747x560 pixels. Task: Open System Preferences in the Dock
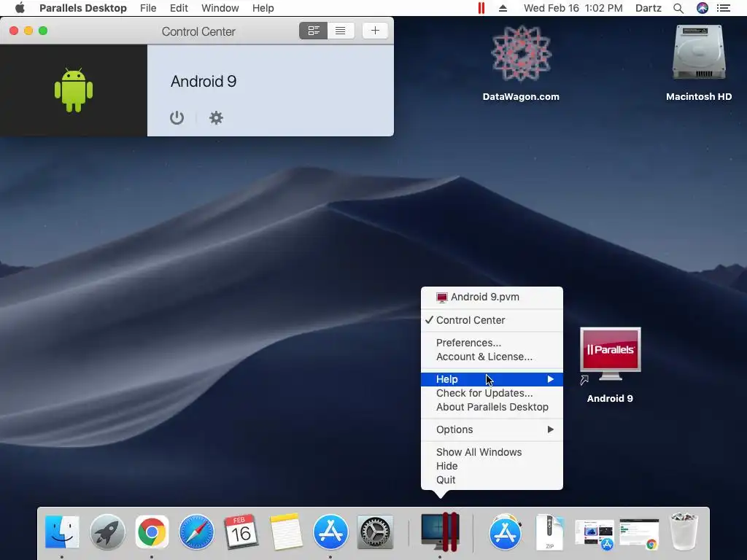[375, 532]
